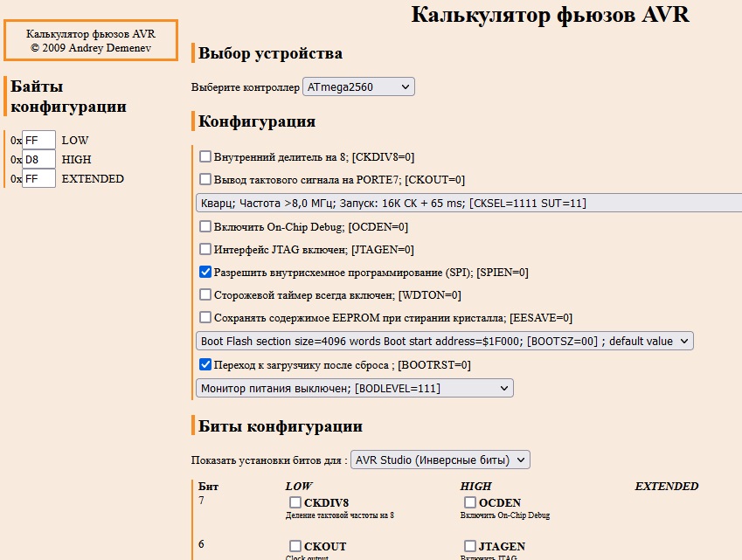Click the Конфигурация heading
Image resolution: width=742 pixels, height=560 pixels.
click(257, 121)
